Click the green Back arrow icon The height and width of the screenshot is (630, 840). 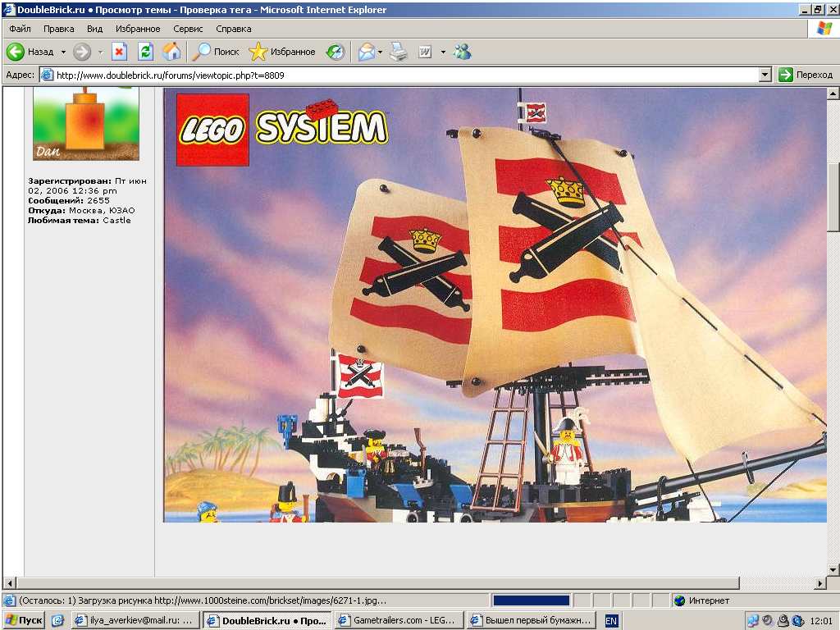coord(15,52)
